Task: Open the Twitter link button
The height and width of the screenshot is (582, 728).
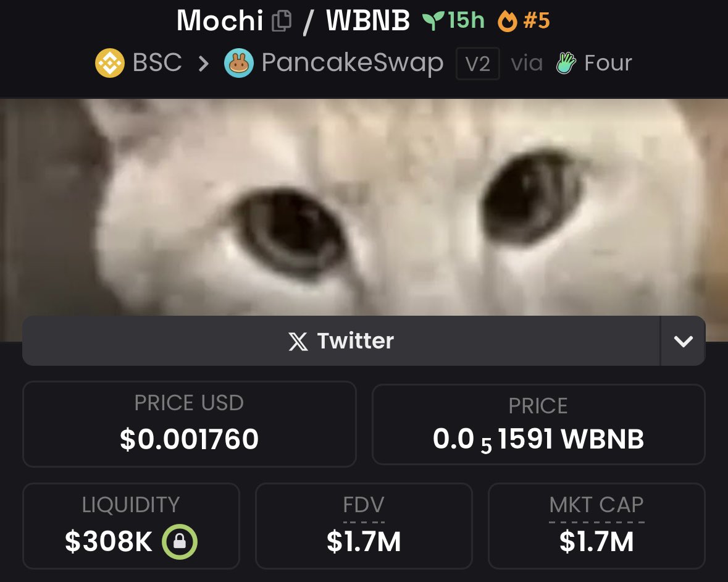Action: point(341,341)
